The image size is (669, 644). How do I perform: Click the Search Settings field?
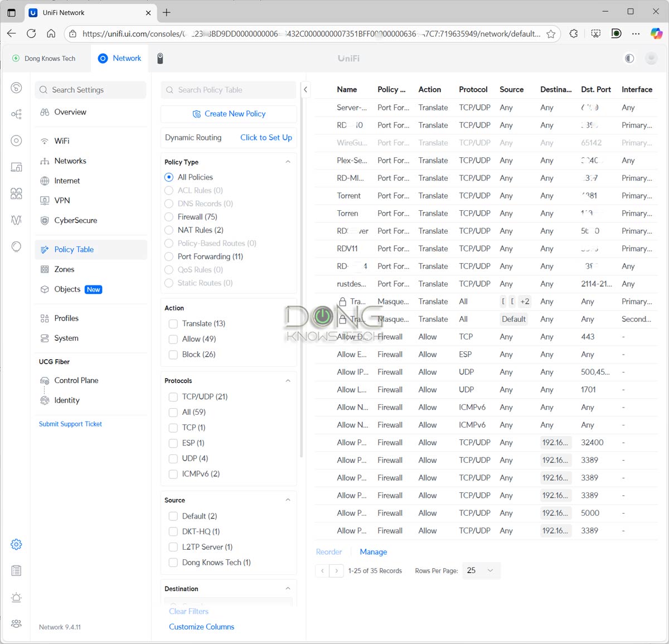[x=90, y=90]
